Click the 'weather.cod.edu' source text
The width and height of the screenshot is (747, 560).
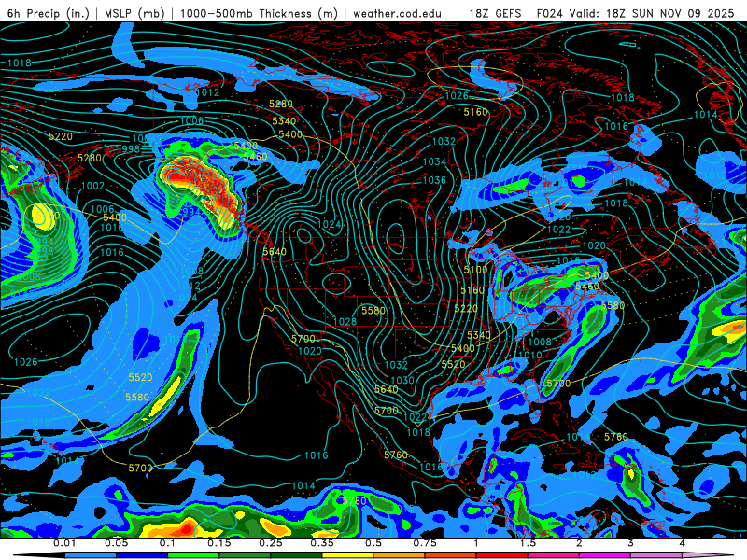[x=397, y=13]
